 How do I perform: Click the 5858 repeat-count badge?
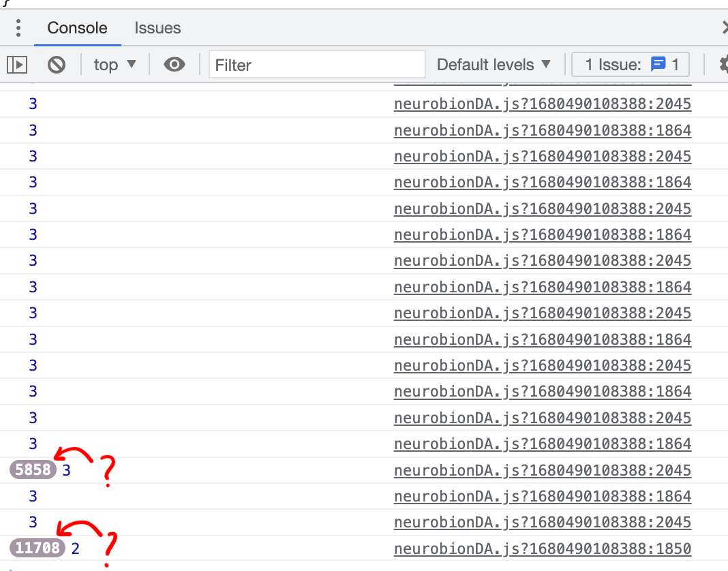(x=31, y=469)
